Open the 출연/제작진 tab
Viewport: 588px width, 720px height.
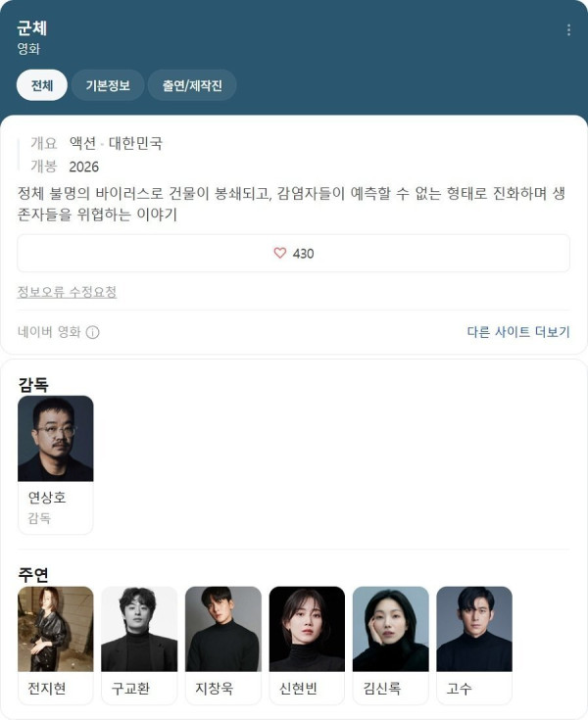pos(192,85)
